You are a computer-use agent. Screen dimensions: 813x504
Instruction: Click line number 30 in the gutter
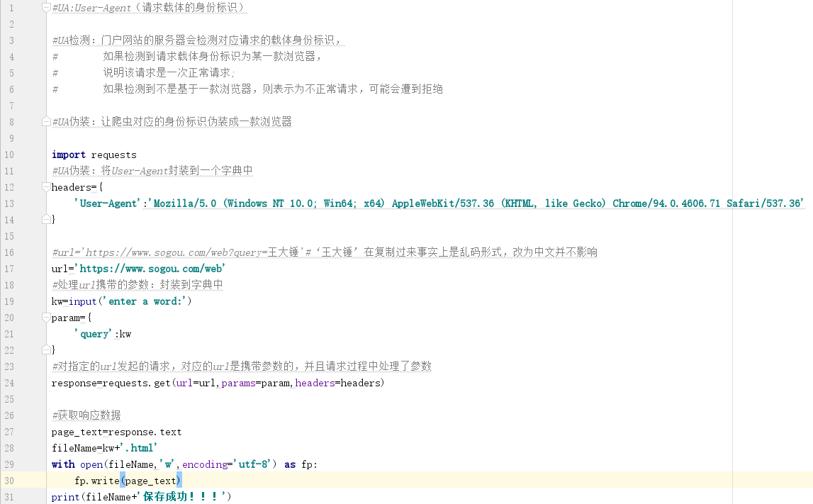tap(9, 481)
